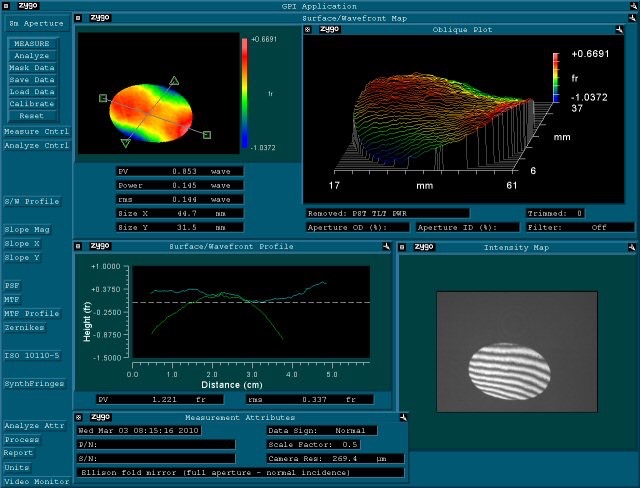This screenshot has height=488, width=640.
Task: Click the pin icon on Measurement Attributes window
Action: (402, 417)
